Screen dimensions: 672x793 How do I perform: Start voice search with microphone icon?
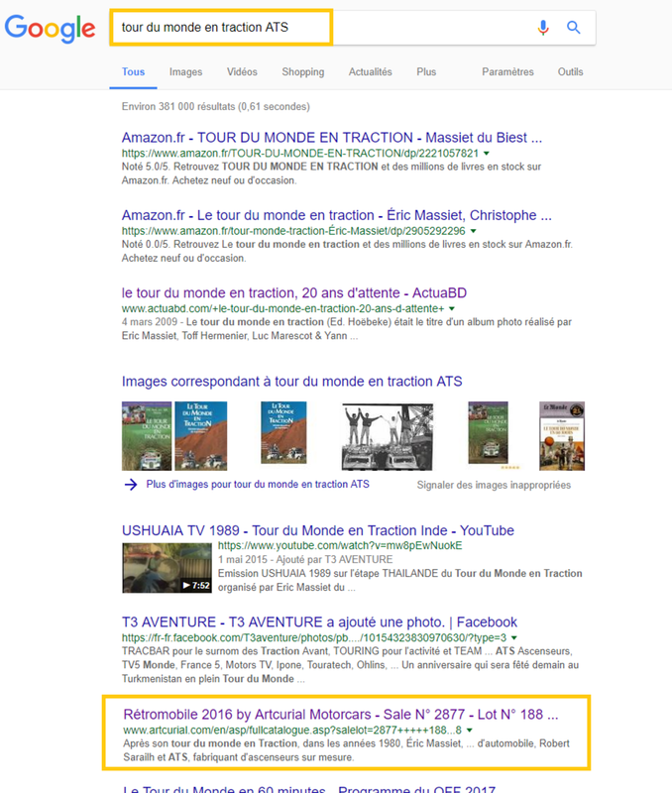point(543,28)
